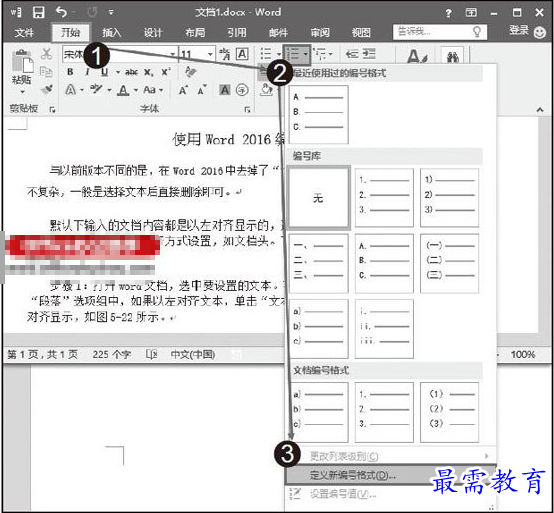Click the Help question mark icon
Image resolution: width=554 pixels, height=513 pixels.
(448, 13)
